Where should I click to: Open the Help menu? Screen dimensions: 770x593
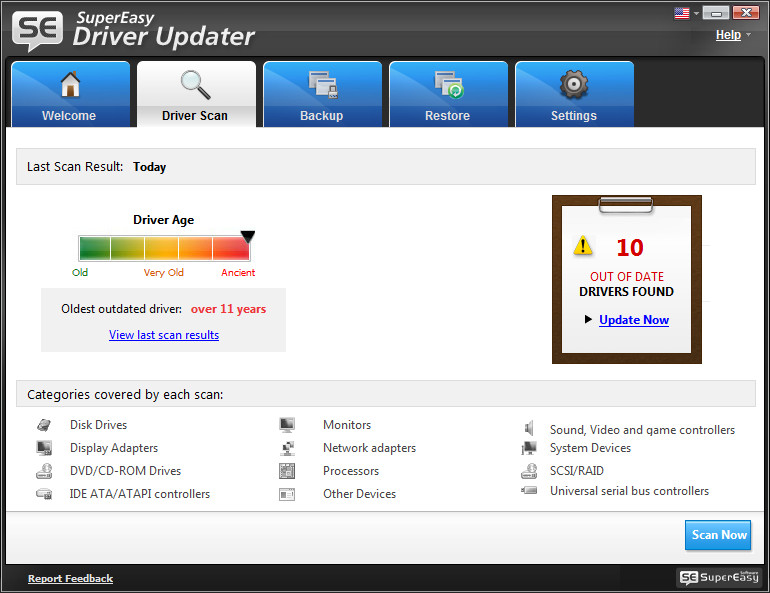pyautogui.click(x=728, y=35)
